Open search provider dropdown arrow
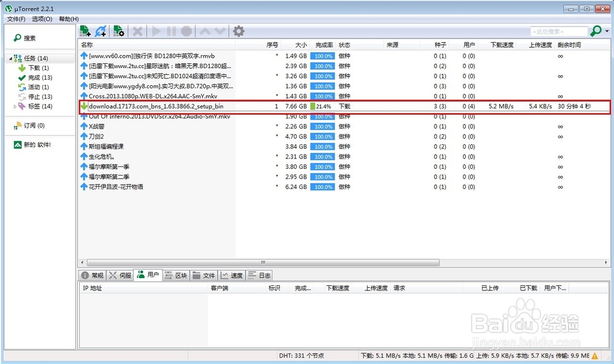 pos(607,31)
